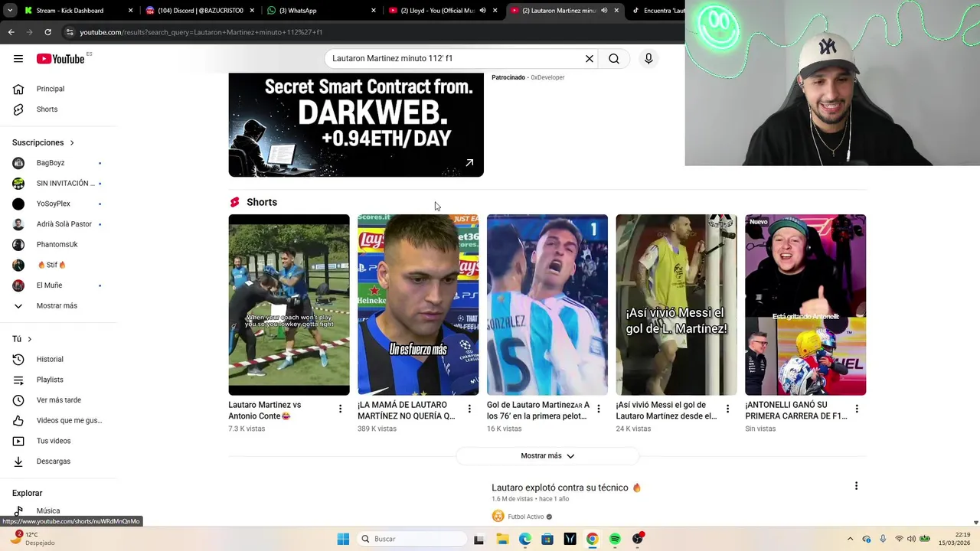View site information icon in address bar
The image size is (980, 551).
[x=70, y=32]
